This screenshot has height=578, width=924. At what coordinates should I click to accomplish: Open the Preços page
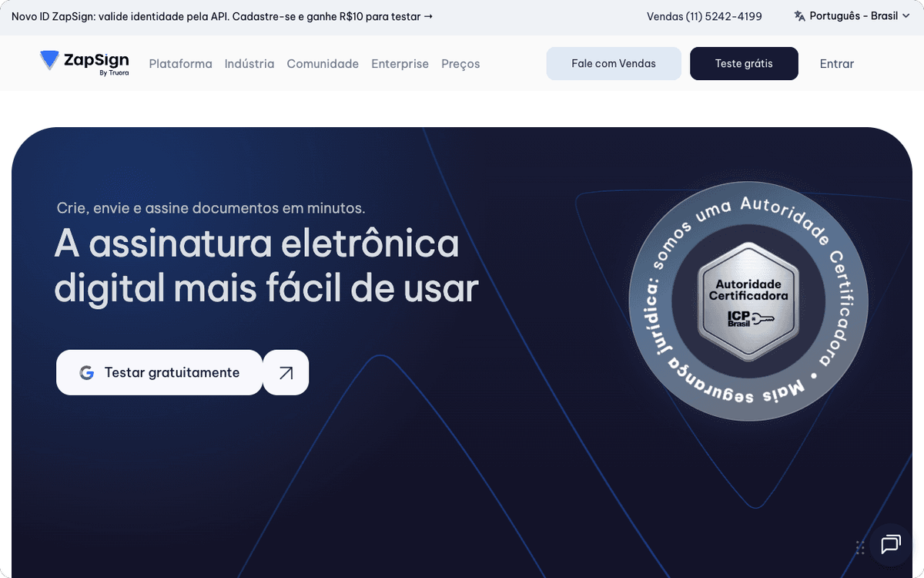click(x=460, y=64)
